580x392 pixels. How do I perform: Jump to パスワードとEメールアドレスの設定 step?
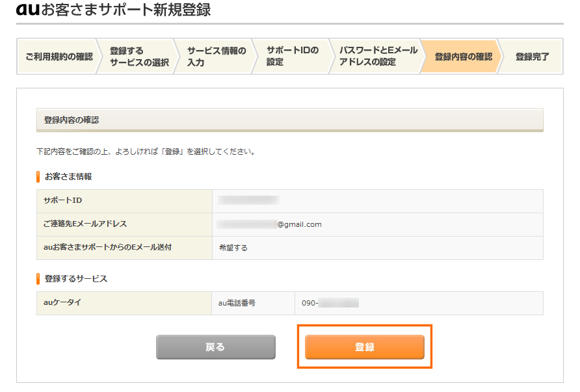tap(376, 57)
